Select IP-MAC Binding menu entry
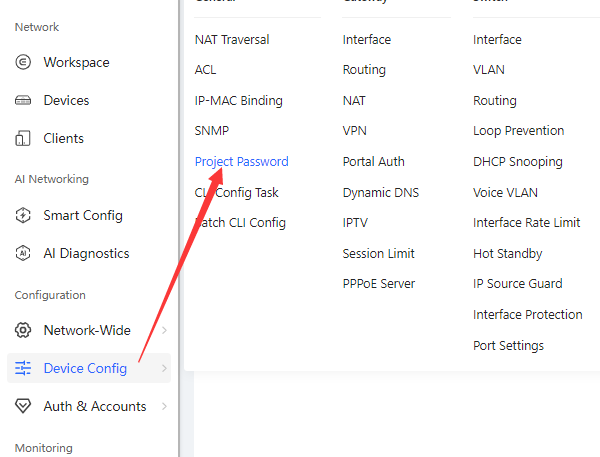This screenshot has width=600, height=457. coord(238,101)
